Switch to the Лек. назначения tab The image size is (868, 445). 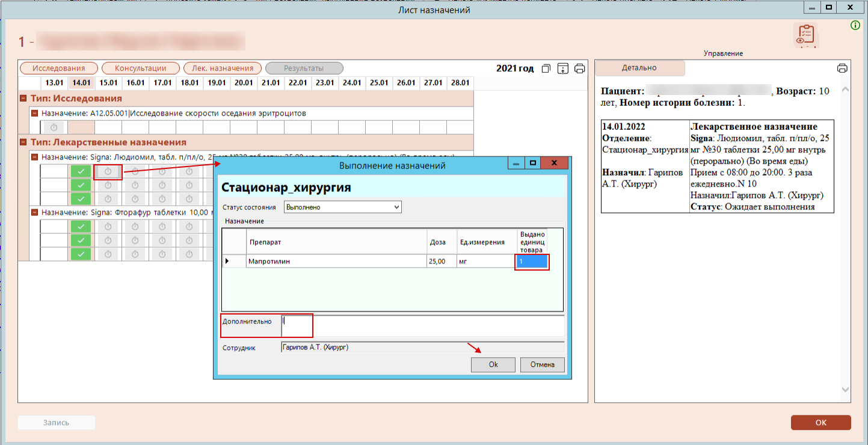pyautogui.click(x=223, y=69)
